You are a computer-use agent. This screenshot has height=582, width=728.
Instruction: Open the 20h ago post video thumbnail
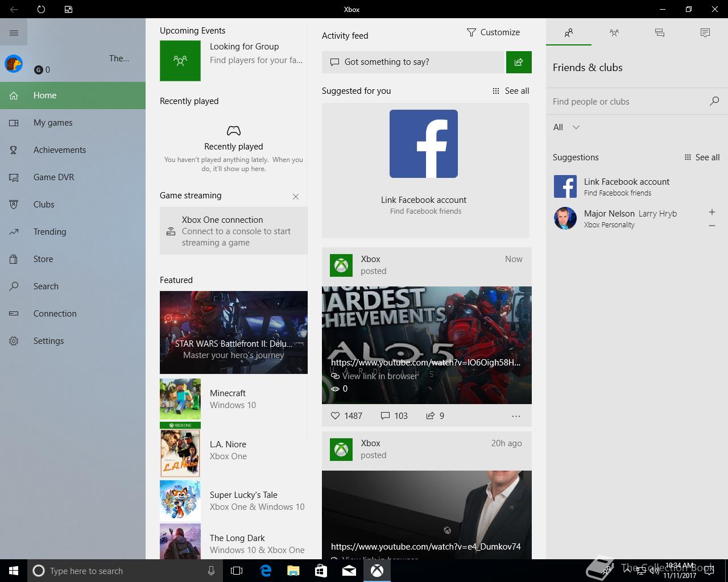point(427,514)
